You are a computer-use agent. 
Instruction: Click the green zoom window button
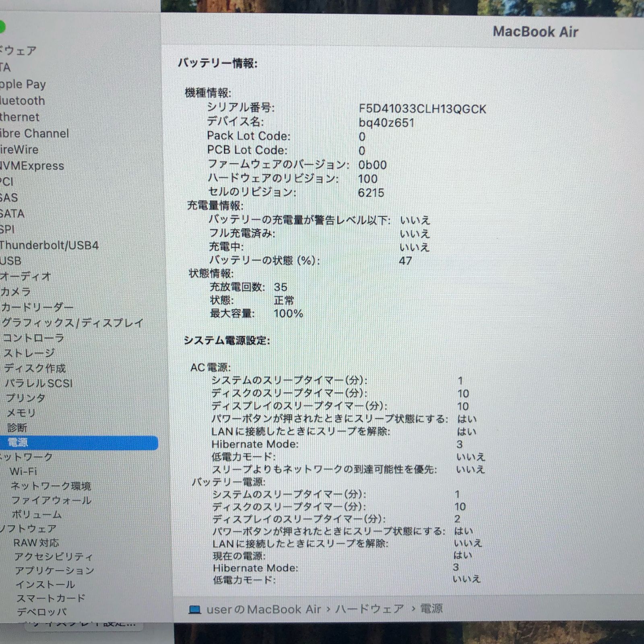point(1,27)
